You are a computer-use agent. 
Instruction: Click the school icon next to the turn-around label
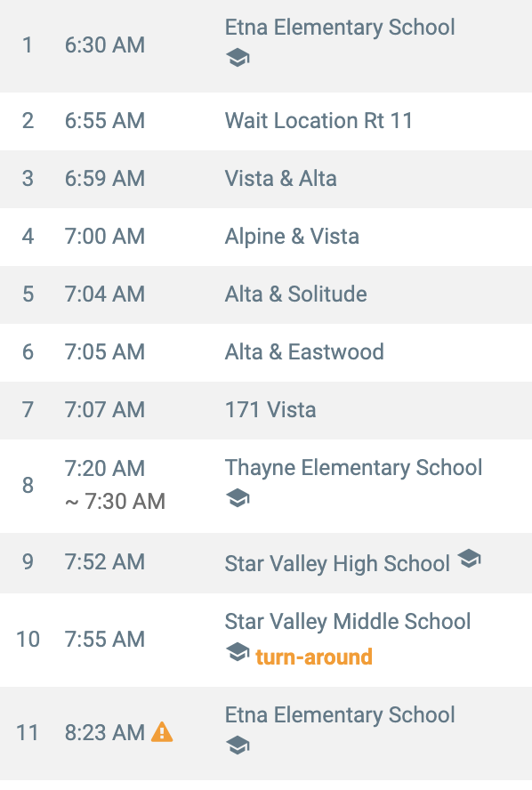[x=238, y=652]
